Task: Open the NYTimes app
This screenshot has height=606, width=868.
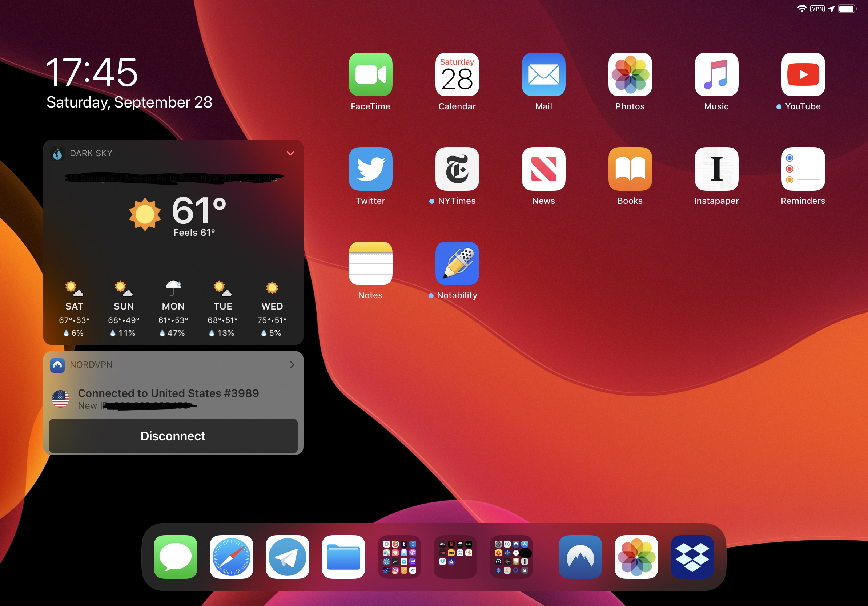Action: point(457,169)
